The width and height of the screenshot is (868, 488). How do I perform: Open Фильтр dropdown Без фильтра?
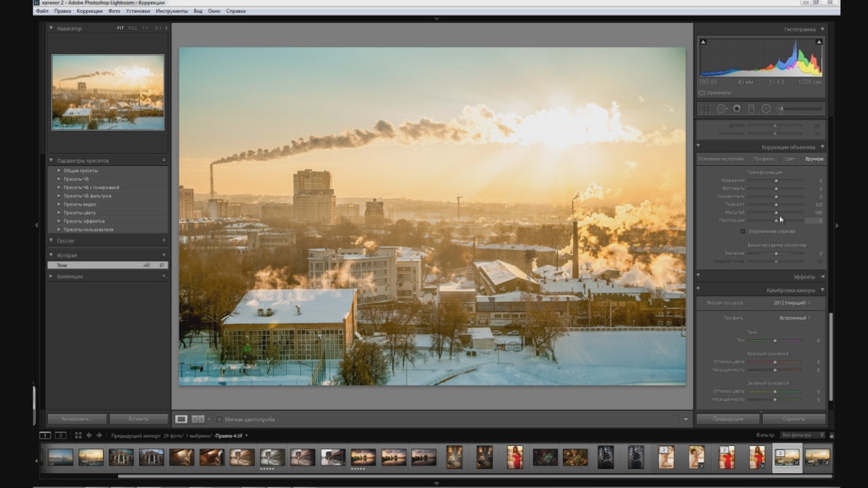803,435
